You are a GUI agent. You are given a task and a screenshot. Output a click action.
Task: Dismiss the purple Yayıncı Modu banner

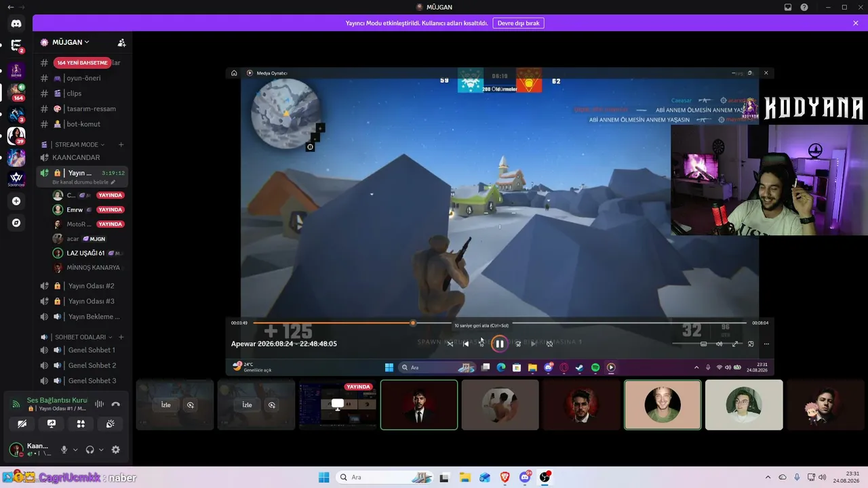pyautogui.click(x=856, y=23)
